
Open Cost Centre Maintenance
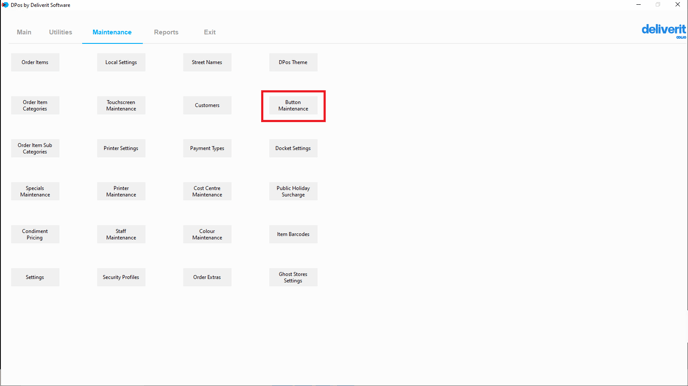tap(207, 191)
